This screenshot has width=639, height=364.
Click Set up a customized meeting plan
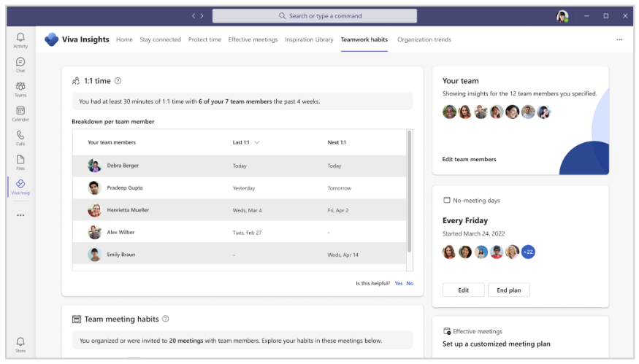[x=497, y=344]
